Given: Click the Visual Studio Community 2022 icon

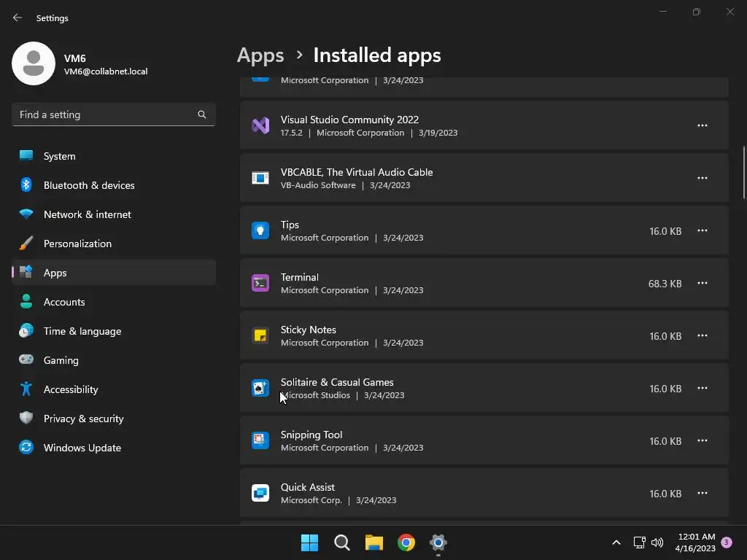Looking at the screenshot, I should click(260, 125).
